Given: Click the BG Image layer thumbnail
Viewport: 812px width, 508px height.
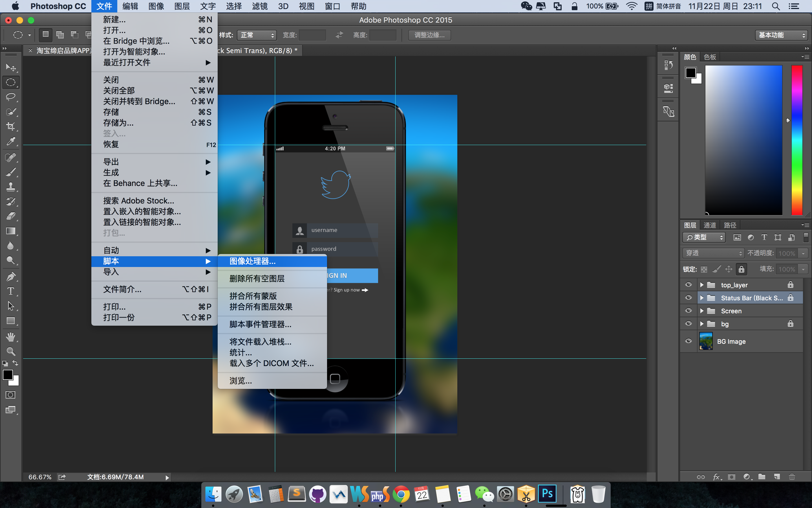Looking at the screenshot, I should (706, 341).
